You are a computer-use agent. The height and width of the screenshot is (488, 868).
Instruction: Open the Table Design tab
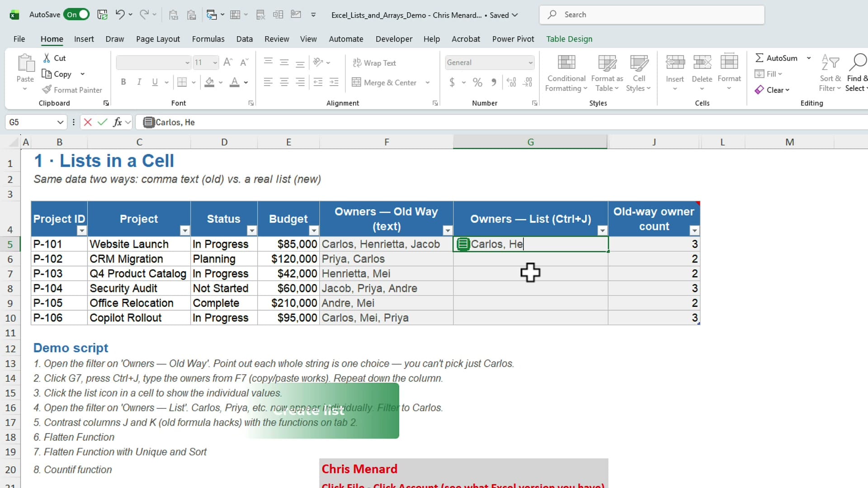569,39
